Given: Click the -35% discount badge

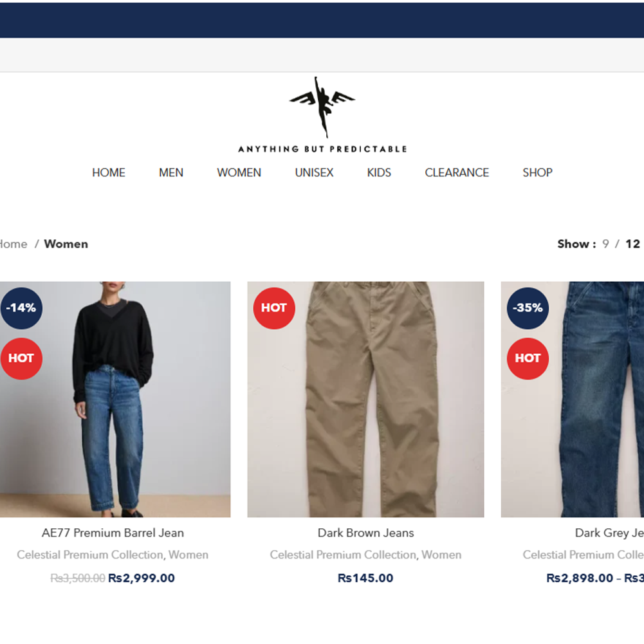Looking at the screenshot, I should tap(528, 308).
